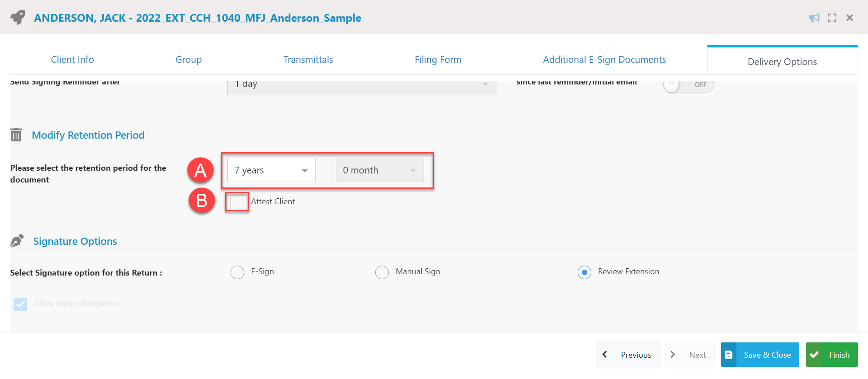Select the E-Sign radio option
This screenshot has width=868, height=379.
[237, 272]
